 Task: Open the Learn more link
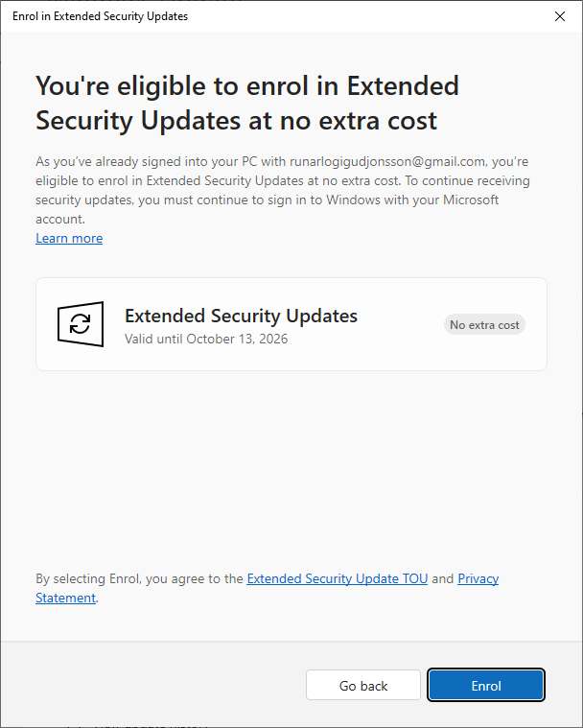pos(69,238)
